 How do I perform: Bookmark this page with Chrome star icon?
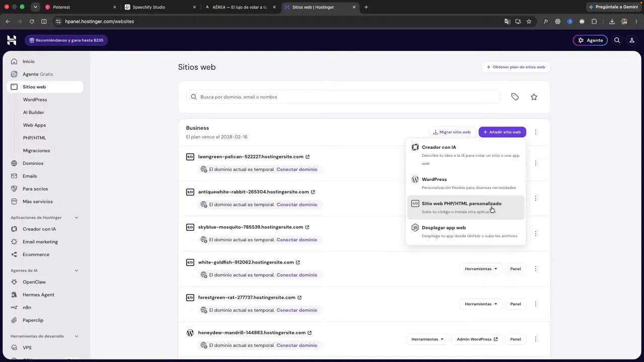point(529,22)
